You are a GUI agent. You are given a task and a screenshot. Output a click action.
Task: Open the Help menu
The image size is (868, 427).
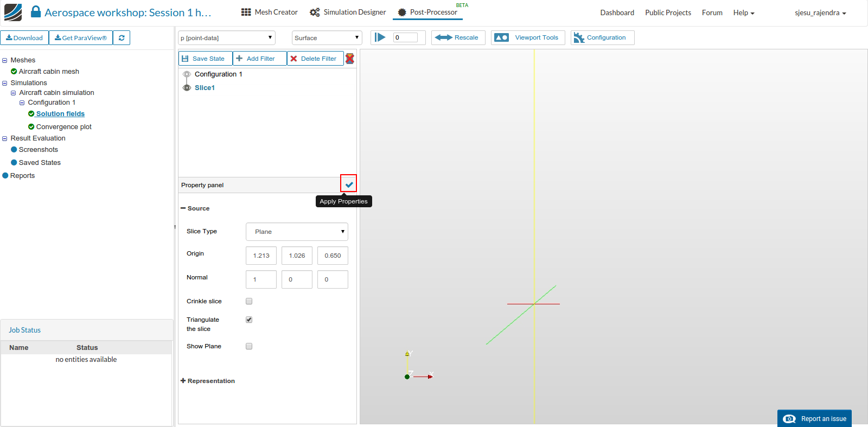[x=744, y=12]
